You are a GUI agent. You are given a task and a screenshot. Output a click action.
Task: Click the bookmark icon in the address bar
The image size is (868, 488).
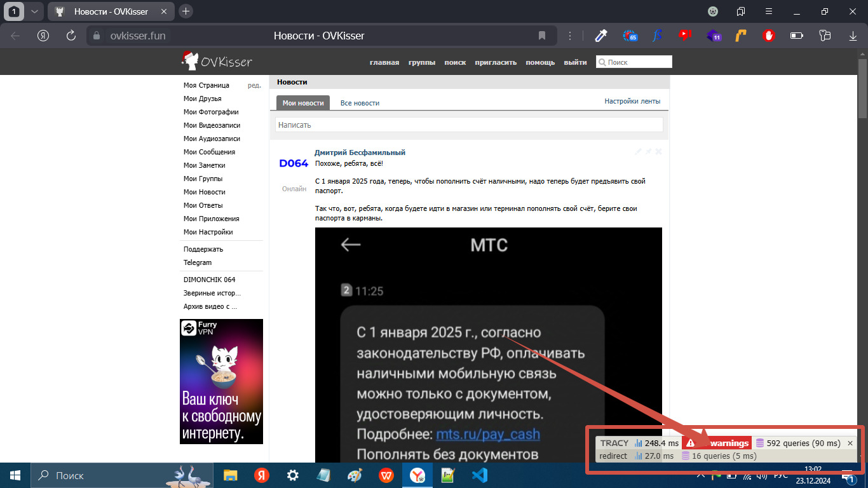[542, 36]
